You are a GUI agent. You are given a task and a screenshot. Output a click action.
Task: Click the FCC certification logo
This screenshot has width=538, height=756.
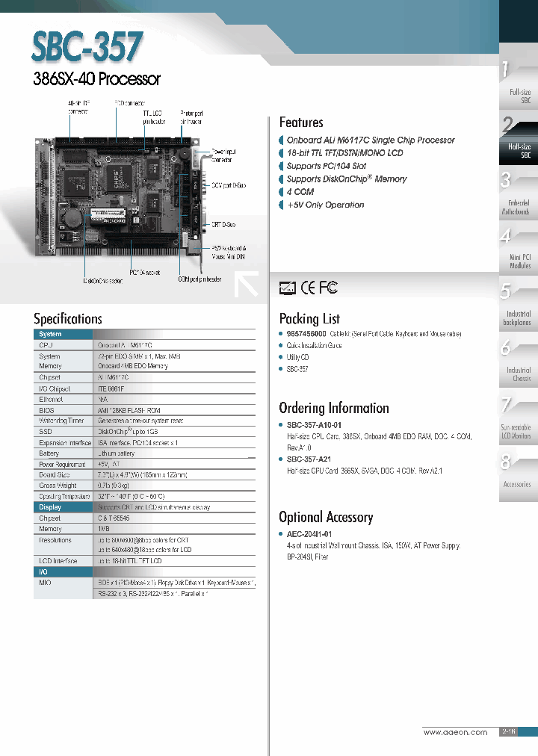(x=328, y=288)
